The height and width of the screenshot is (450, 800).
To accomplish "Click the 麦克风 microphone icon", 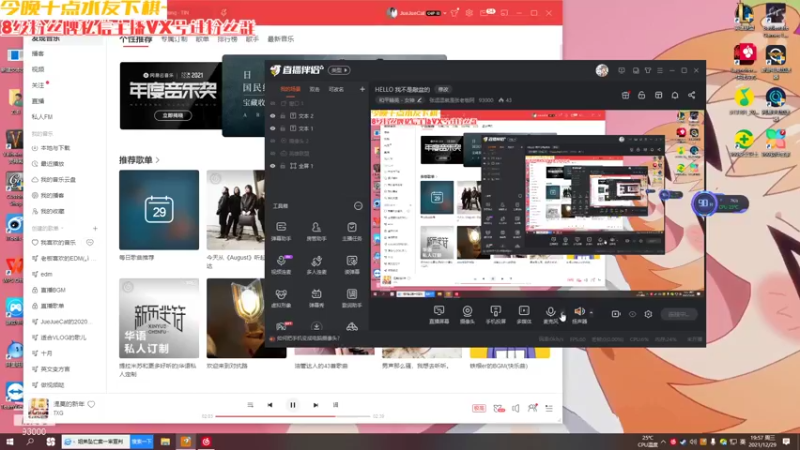I will click(550, 314).
